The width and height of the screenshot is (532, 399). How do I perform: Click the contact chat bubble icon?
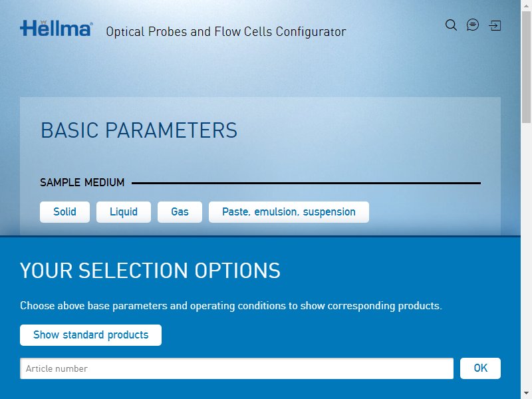click(x=473, y=25)
